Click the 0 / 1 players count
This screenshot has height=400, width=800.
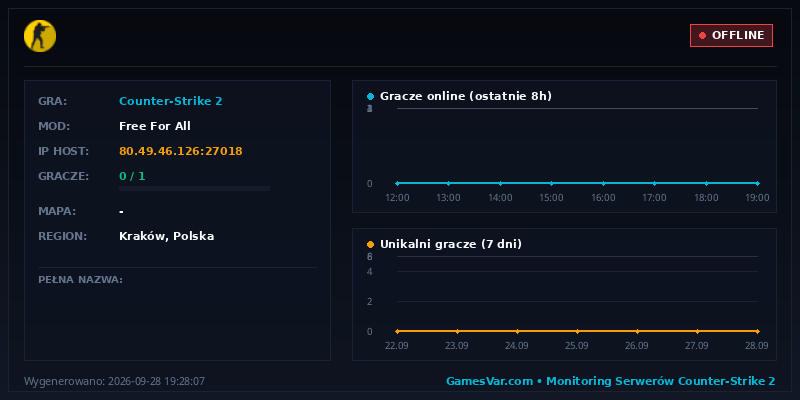tap(132, 176)
